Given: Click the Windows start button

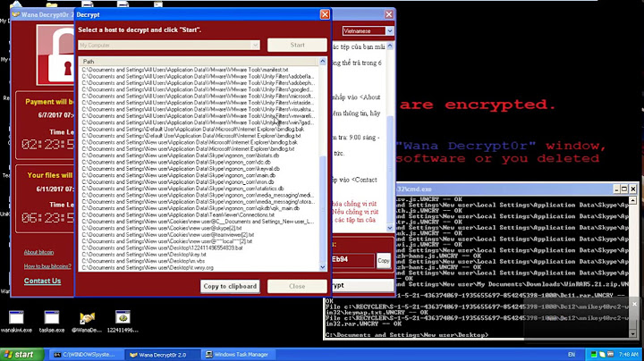Looking at the screenshot, I should tap(21, 355).
